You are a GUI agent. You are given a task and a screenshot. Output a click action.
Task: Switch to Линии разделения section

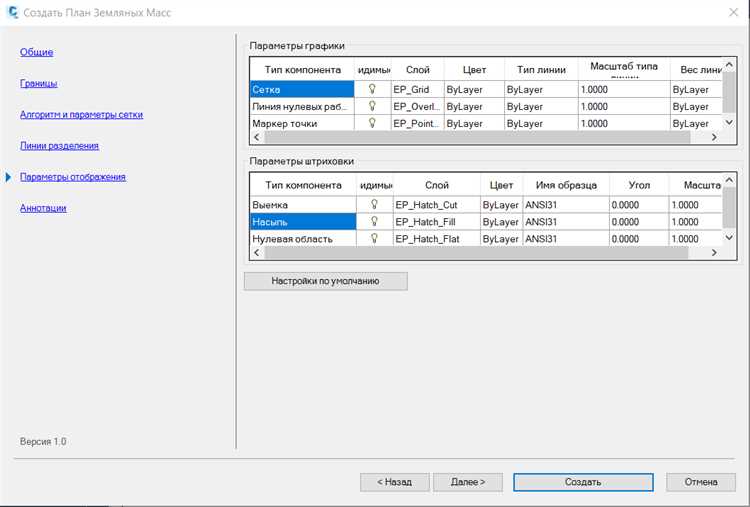pyautogui.click(x=59, y=146)
